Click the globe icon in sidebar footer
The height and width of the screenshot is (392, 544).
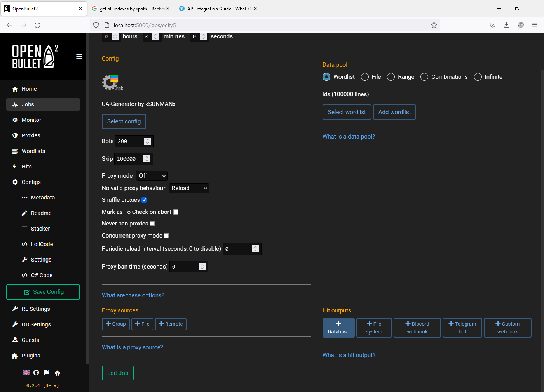pyautogui.click(x=36, y=373)
